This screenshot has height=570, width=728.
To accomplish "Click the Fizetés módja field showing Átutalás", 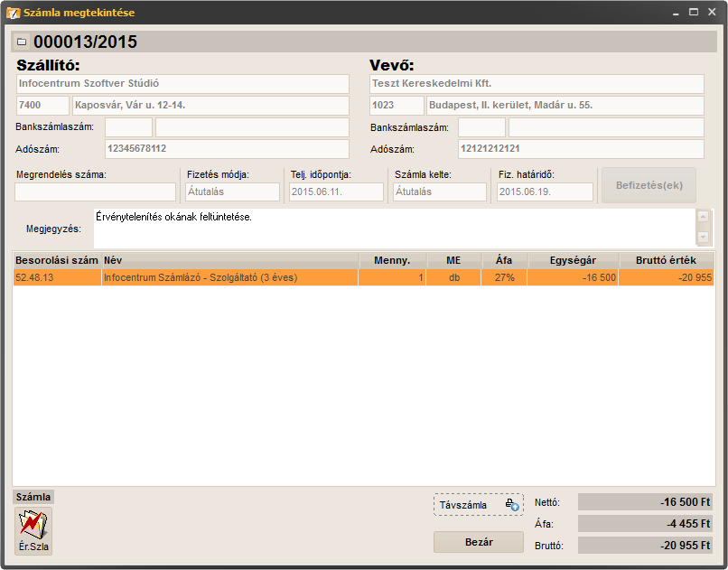I will point(232,192).
